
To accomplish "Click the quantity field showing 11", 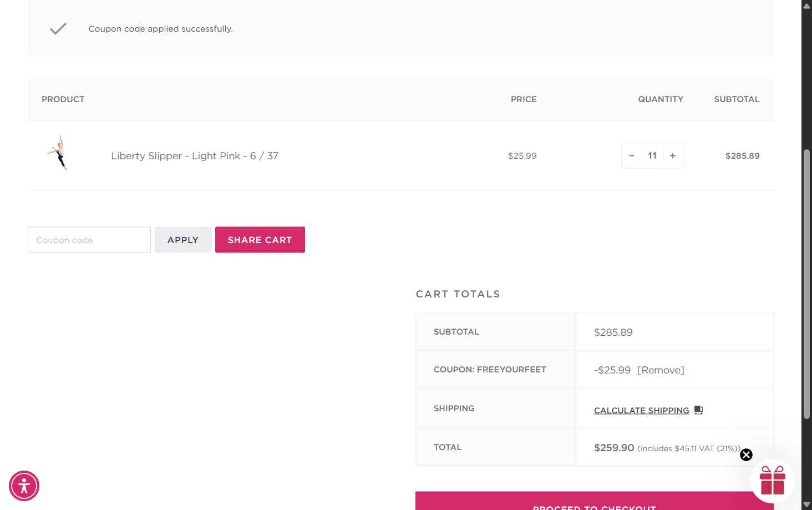I will (652, 156).
